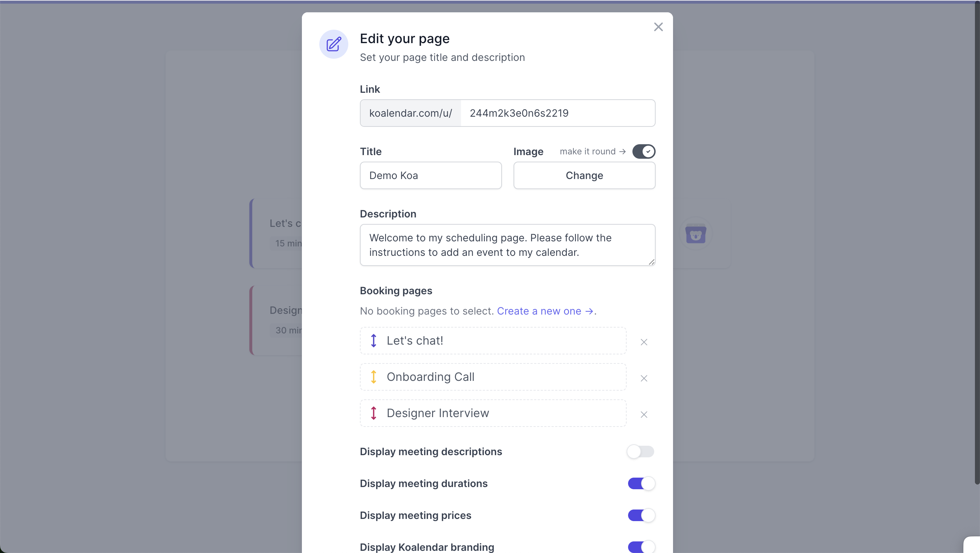The image size is (980, 553).
Task: Toggle the make it round image switch
Action: click(x=644, y=151)
